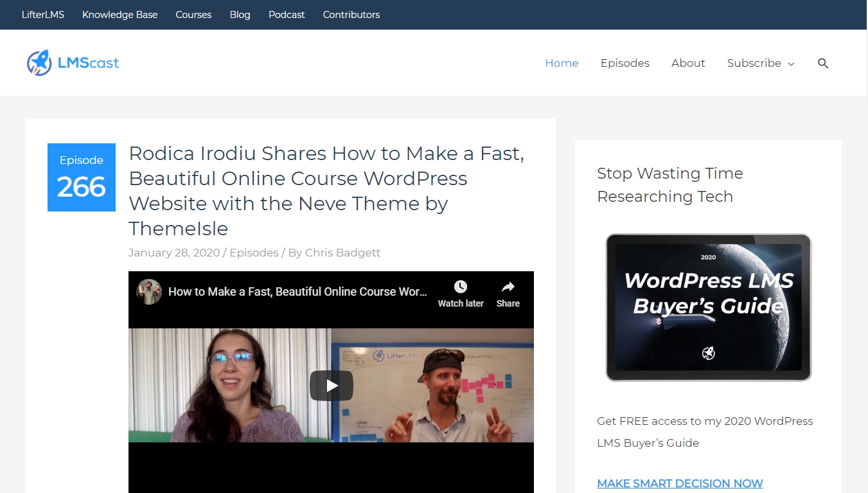868x493 pixels.
Task: Open the site search magnifier icon
Action: 823,63
